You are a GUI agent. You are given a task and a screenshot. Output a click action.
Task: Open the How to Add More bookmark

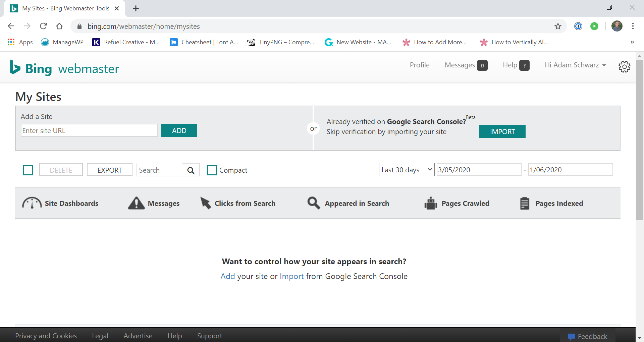pyautogui.click(x=435, y=42)
